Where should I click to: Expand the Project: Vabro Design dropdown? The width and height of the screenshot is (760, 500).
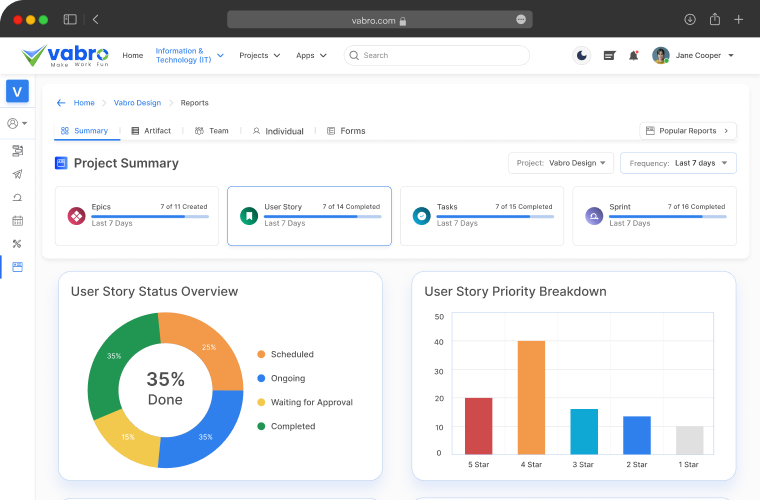[x=560, y=163]
